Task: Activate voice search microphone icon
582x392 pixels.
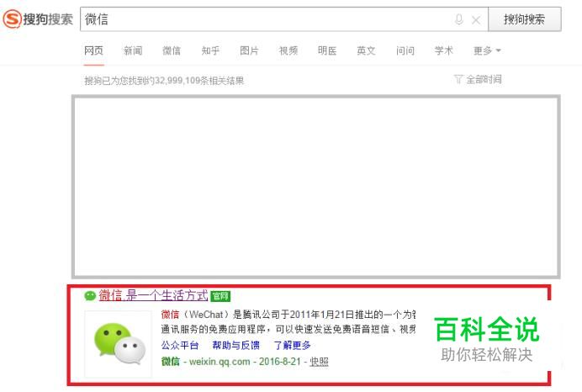Action: (458, 19)
